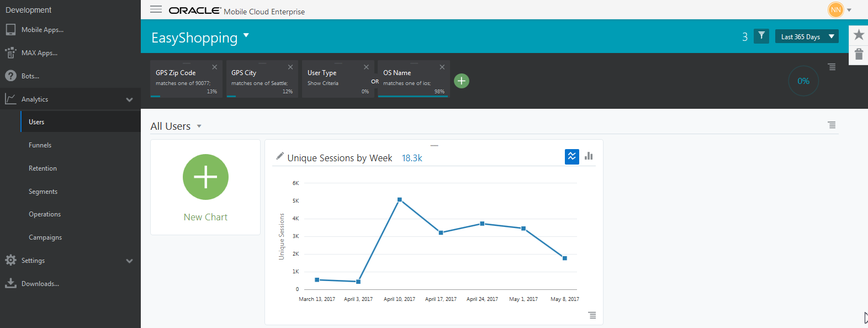The width and height of the screenshot is (868, 328).
Task: Click the Development environment label
Action: pos(28,10)
